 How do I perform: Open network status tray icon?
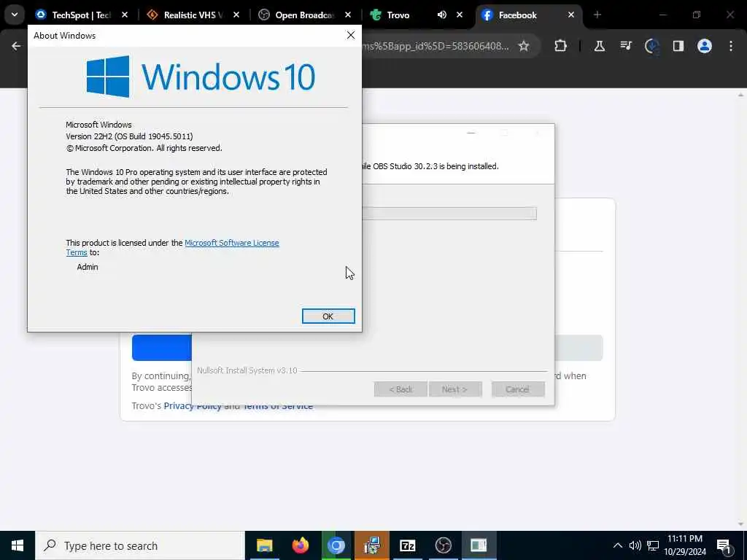(653, 545)
